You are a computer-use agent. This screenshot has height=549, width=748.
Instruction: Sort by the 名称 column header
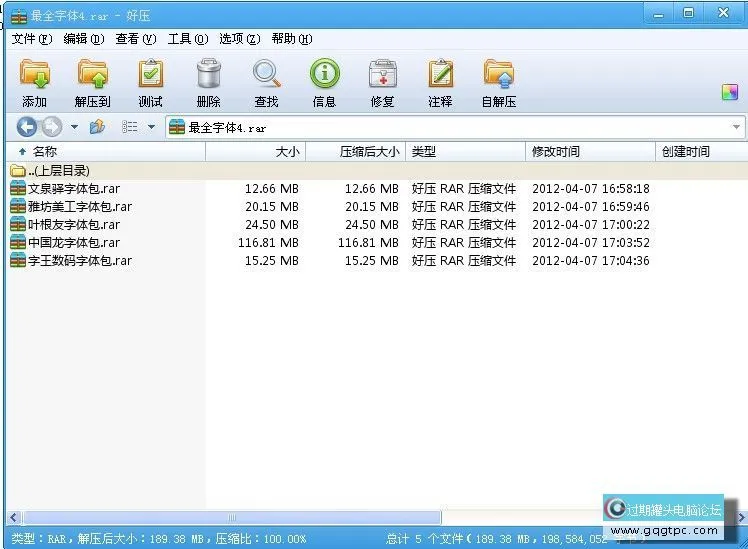106,152
